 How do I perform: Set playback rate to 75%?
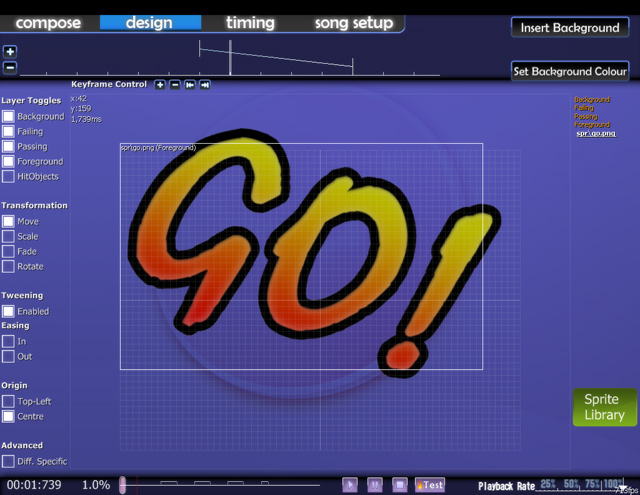tap(593, 484)
